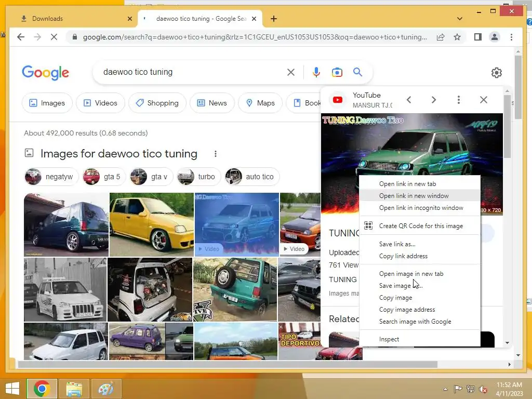Select Save link as...
Viewport: 532px width, 399px height.
[x=420, y=244]
